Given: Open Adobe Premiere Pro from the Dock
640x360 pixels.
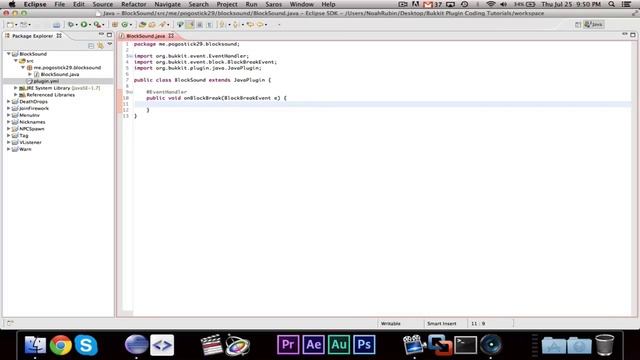Looking at the screenshot, I should pyautogui.click(x=288, y=345).
